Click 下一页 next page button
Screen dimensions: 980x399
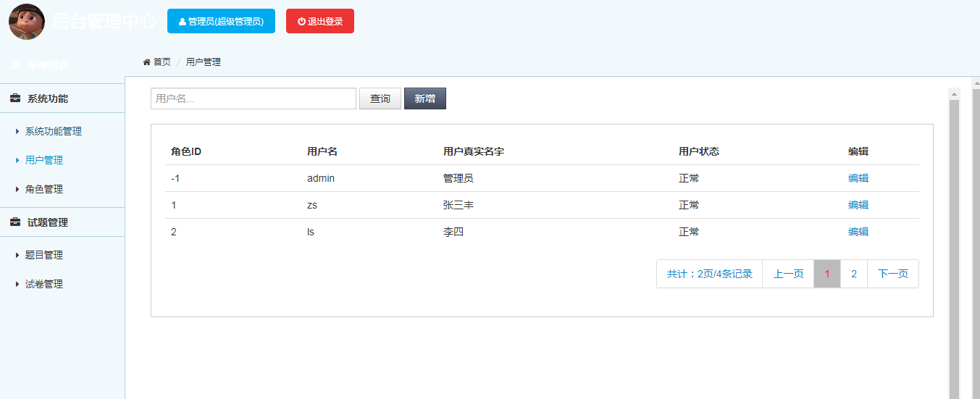[x=893, y=274]
